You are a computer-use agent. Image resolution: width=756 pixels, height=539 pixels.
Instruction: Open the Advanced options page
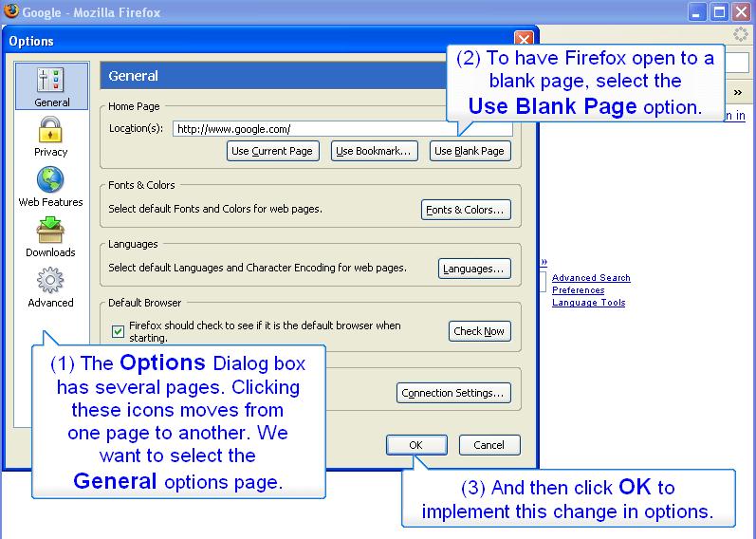coord(50,288)
